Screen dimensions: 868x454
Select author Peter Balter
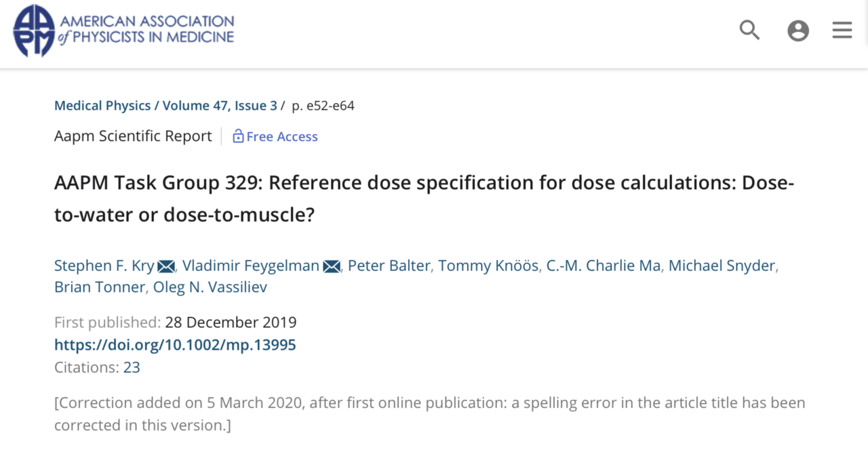[389, 266]
